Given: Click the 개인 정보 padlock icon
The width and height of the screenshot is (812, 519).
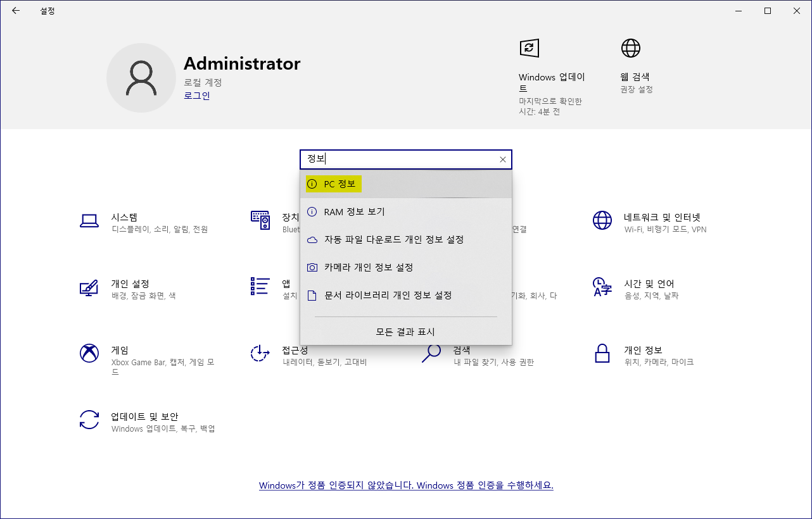Looking at the screenshot, I should click(x=602, y=353).
